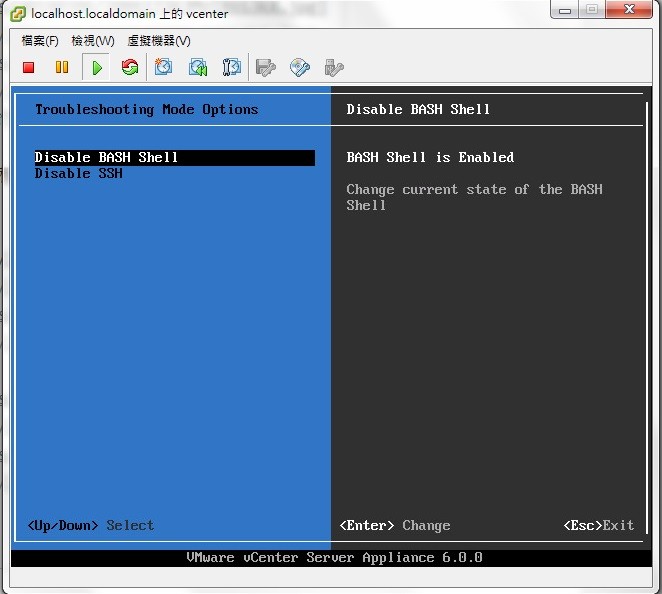Click the <Enter> Change hint
The width and height of the screenshot is (662, 594).
395,526
